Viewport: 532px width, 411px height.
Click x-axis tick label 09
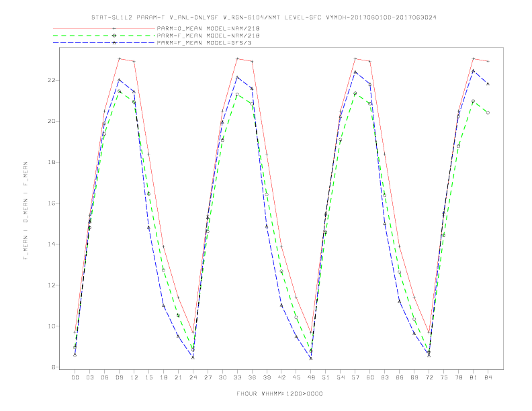point(119,377)
